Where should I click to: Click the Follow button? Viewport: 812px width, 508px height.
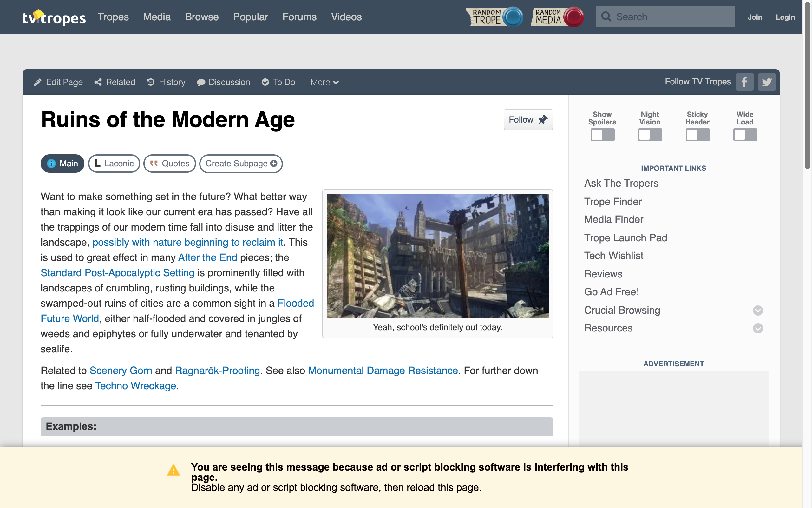click(x=528, y=120)
